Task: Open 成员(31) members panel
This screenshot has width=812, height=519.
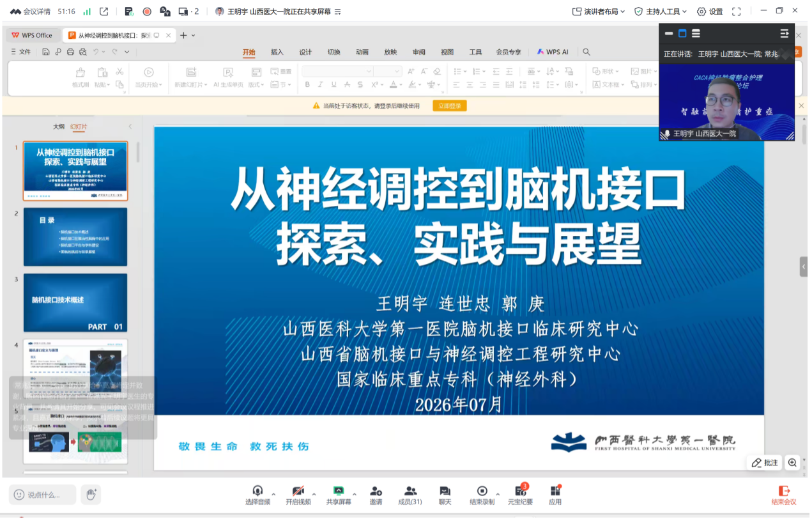Action: click(410, 495)
